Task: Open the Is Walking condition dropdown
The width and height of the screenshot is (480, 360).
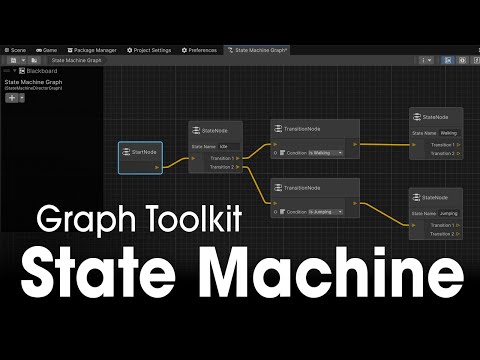Action: click(326, 153)
